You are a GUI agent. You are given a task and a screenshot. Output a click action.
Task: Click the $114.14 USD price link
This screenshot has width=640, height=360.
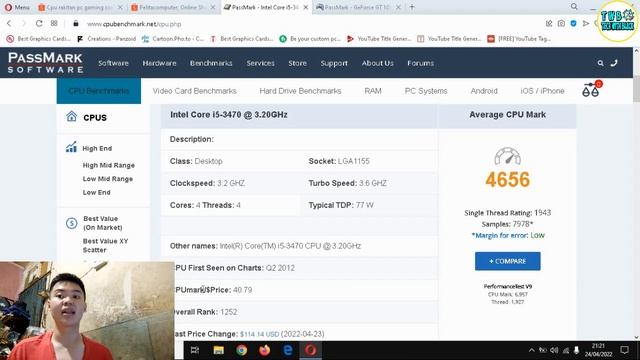260,334
